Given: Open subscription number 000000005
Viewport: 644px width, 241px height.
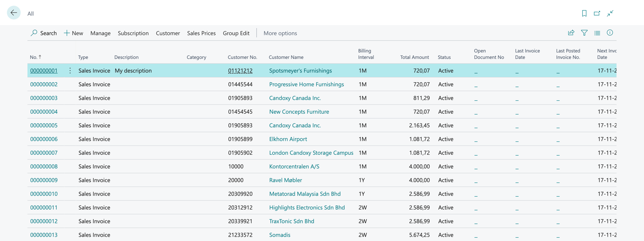Looking at the screenshot, I should tap(44, 125).
